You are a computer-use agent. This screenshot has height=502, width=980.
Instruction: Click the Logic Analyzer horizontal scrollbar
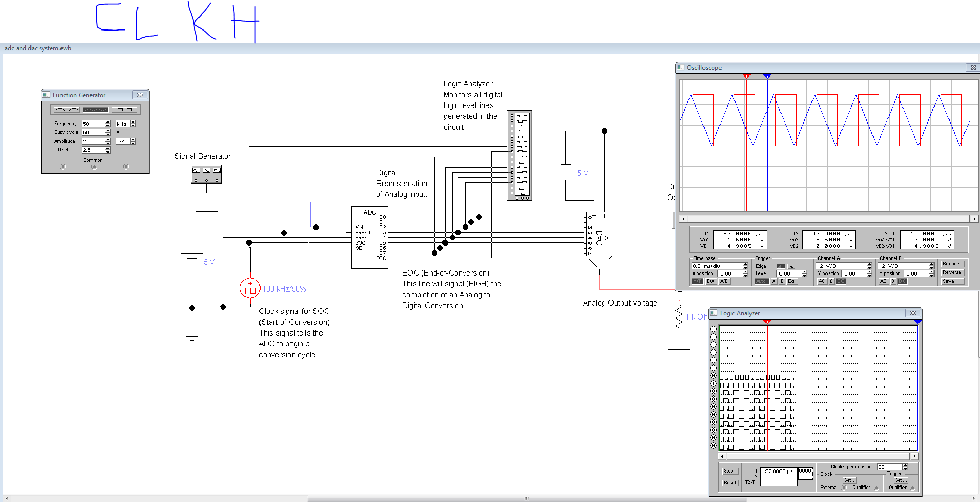click(x=819, y=456)
